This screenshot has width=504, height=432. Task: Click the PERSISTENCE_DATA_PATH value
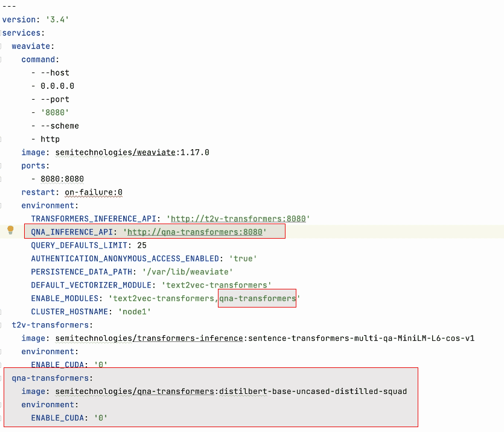188,272
